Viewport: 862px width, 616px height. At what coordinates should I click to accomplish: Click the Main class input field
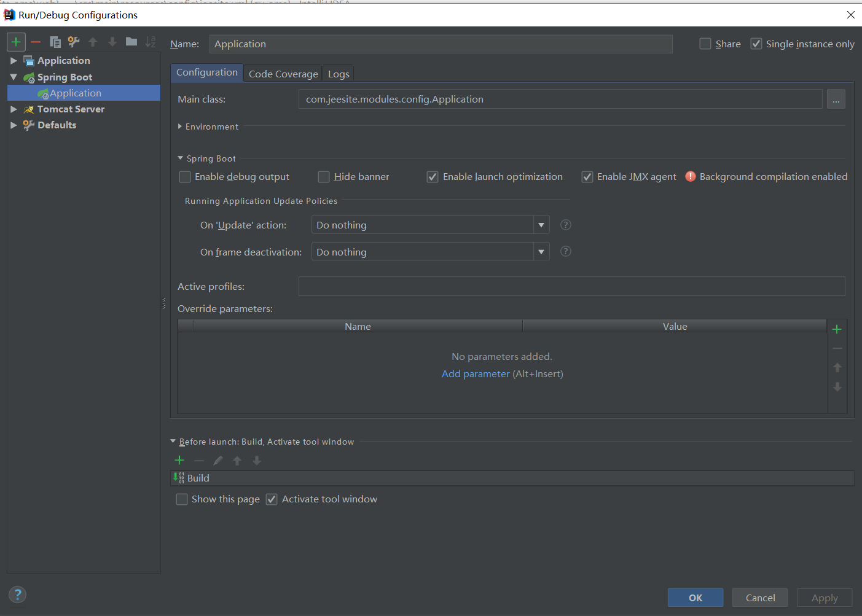coord(560,99)
